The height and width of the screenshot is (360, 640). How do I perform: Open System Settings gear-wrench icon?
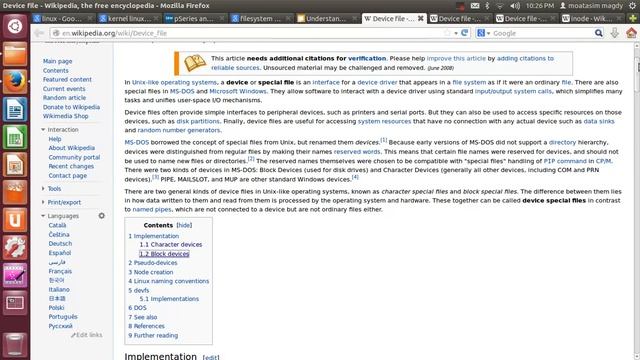point(15,247)
